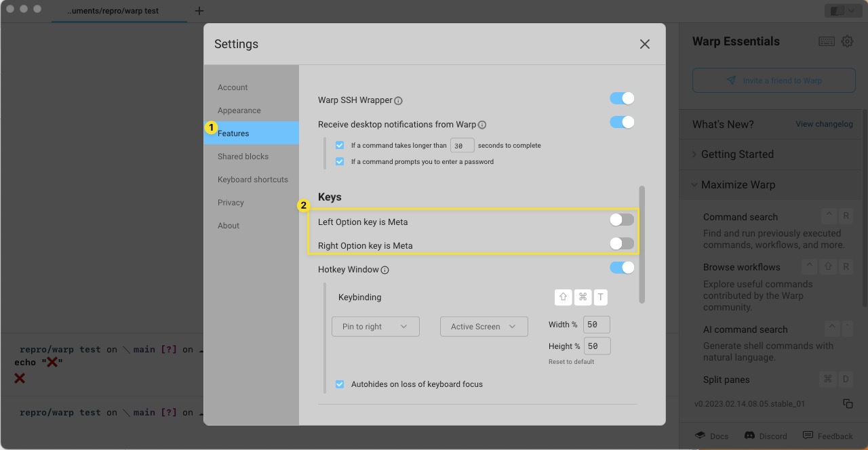
Task: Open the View changelog link
Action: point(824,124)
